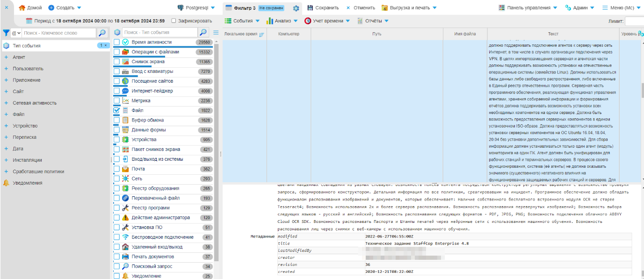This screenshot has height=279, width=644.
Task: Enable the Зафиксировать checkbox
Action: pyautogui.click(x=174, y=21)
